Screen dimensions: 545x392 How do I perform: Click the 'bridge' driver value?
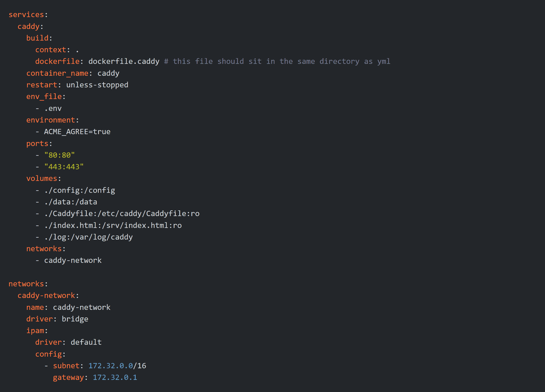pos(75,319)
